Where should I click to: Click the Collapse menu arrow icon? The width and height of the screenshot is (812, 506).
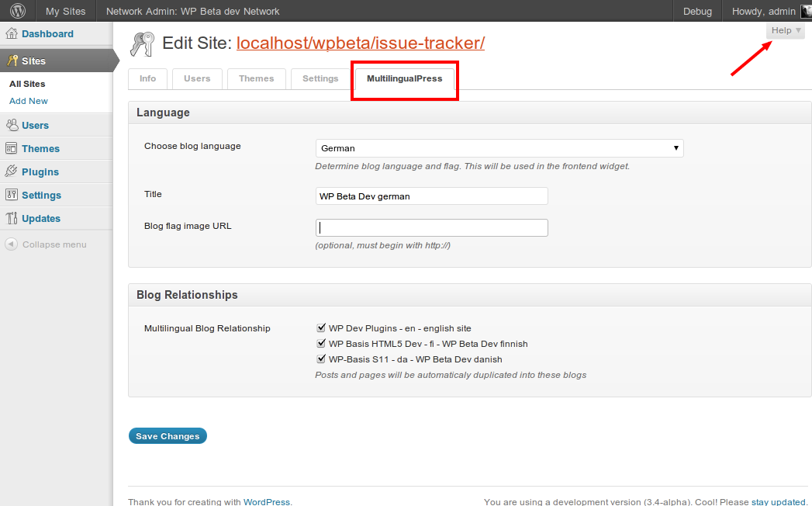click(12, 244)
